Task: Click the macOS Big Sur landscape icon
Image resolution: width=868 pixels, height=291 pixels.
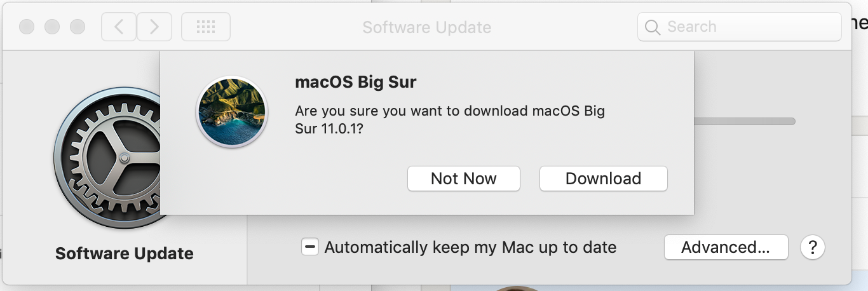Action: tap(232, 112)
